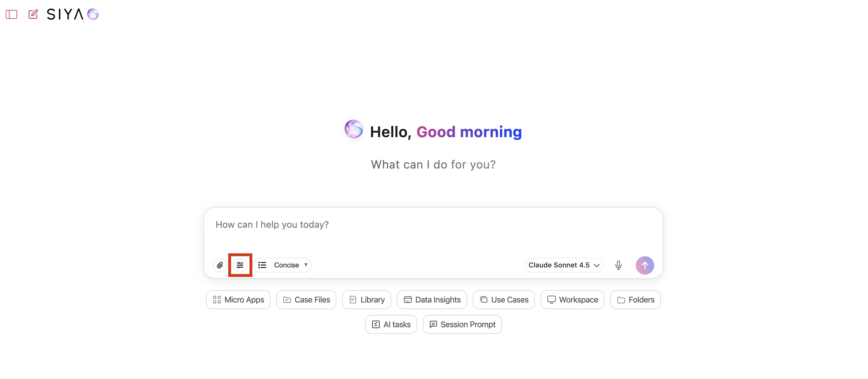Screen dimensions: 868x379
Task: Open Micro Apps
Action: click(238, 299)
